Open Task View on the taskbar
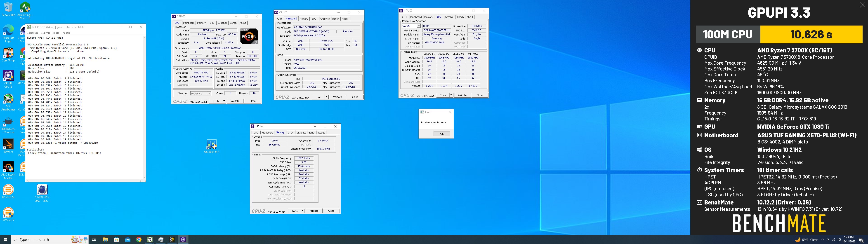The height and width of the screenshot is (244, 868). click(94, 240)
